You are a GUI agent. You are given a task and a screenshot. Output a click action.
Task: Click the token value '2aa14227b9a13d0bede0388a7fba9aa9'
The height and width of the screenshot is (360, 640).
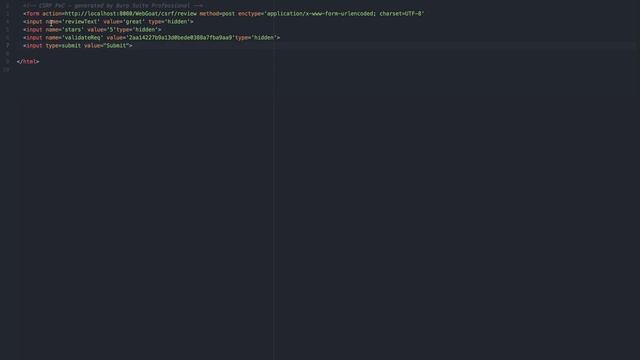tap(180, 38)
